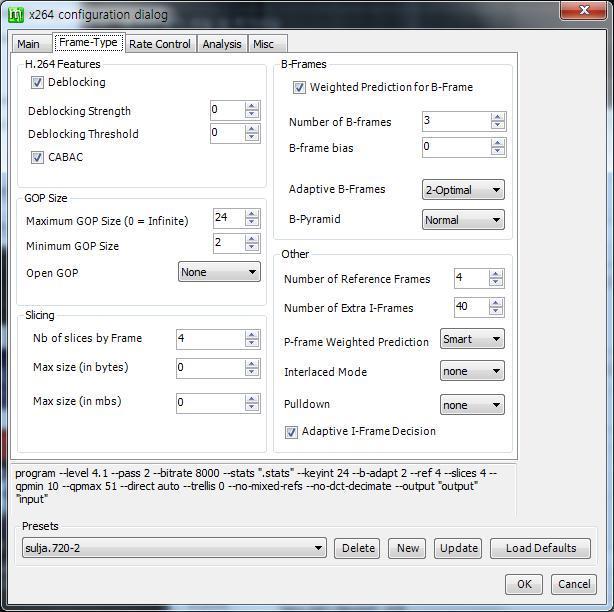Image resolution: width=614 pixels, height=612 pixels.
Task: Increase Number of Extra I-Frames
Action: click(x=496, y=303)
